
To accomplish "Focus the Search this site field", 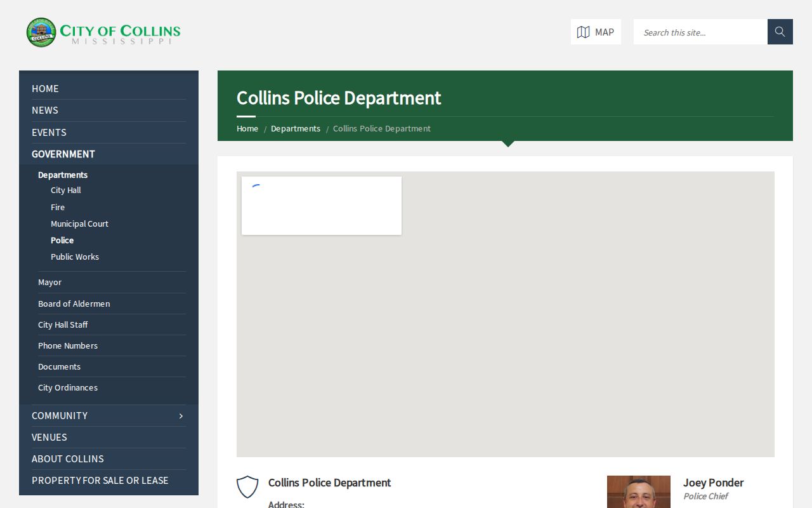I will [700, 32].
